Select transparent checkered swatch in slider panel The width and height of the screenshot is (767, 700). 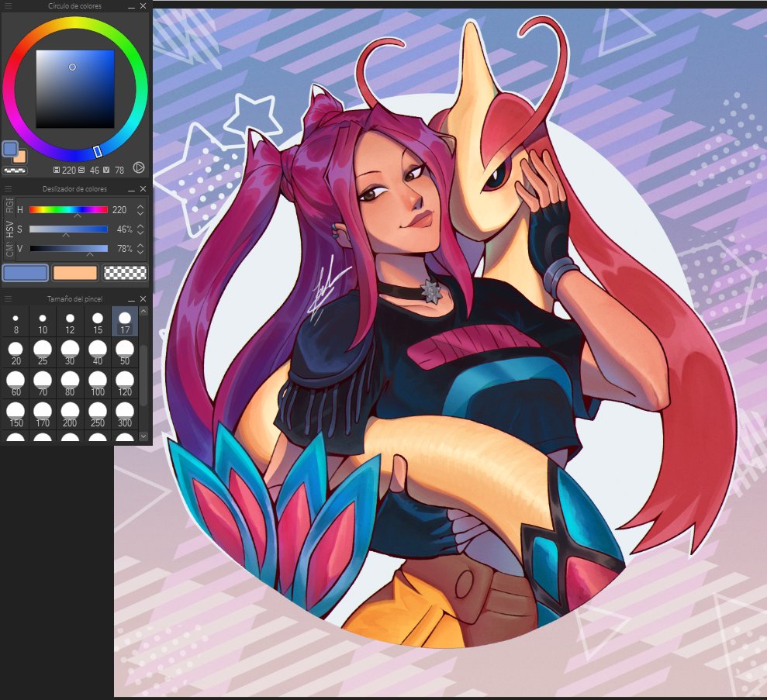click(x=125, y=273)
